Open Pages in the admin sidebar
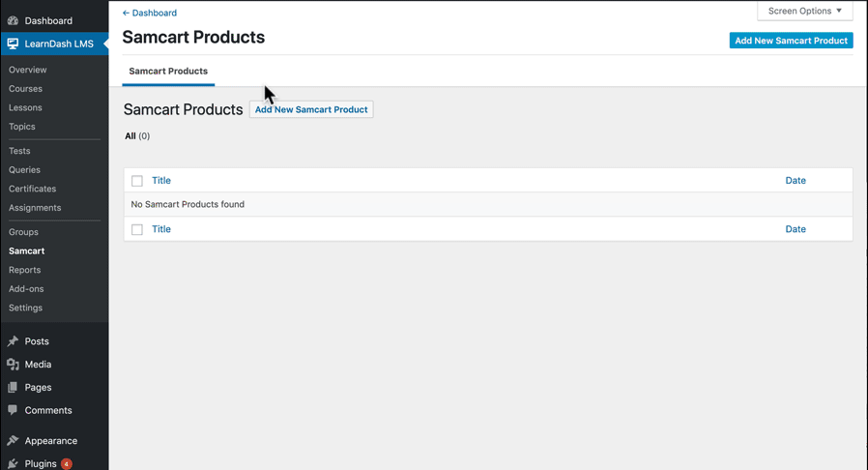Viewport: 868px width, 470px height. 38,387
